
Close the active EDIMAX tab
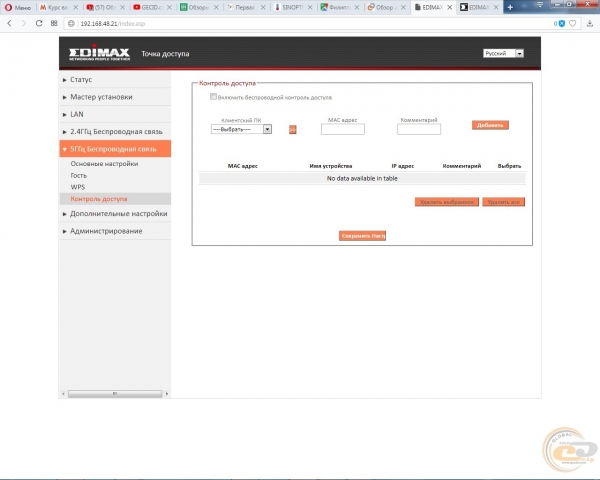pos(450,7)
